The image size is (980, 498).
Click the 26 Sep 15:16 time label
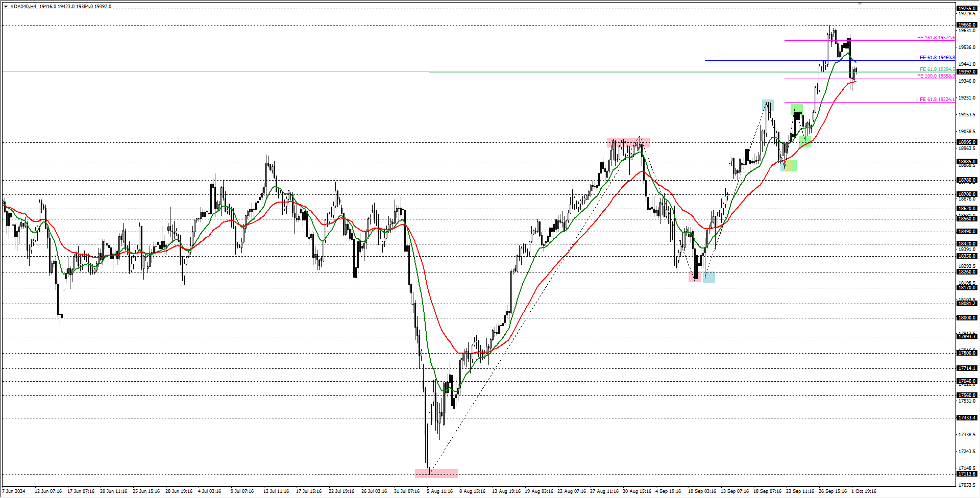tap(832, 491)
